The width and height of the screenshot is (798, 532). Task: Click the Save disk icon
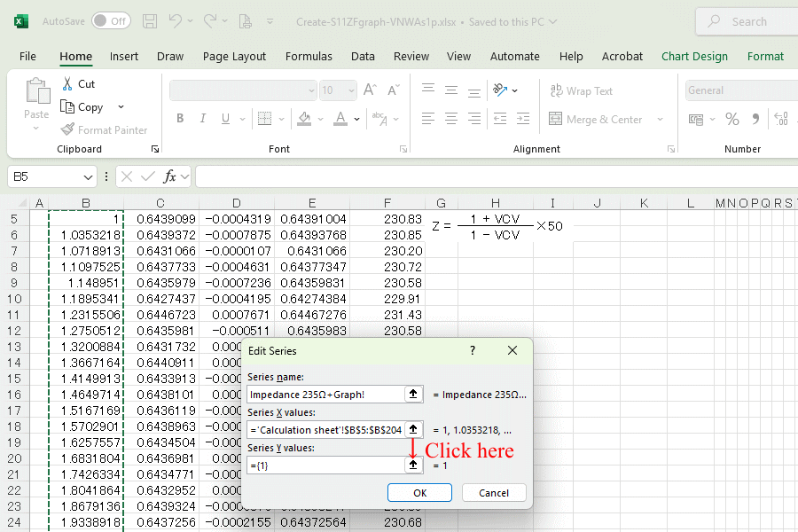coord(150,21)
